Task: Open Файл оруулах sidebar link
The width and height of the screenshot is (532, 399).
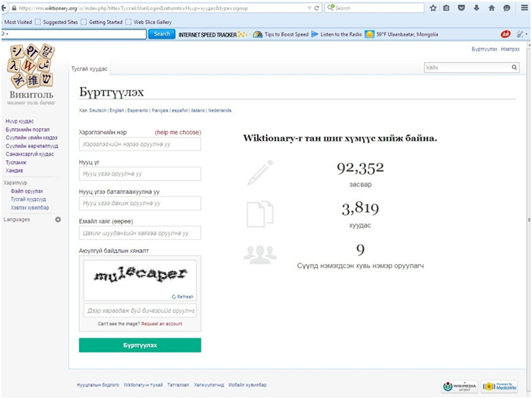Action: pos(27,191)
